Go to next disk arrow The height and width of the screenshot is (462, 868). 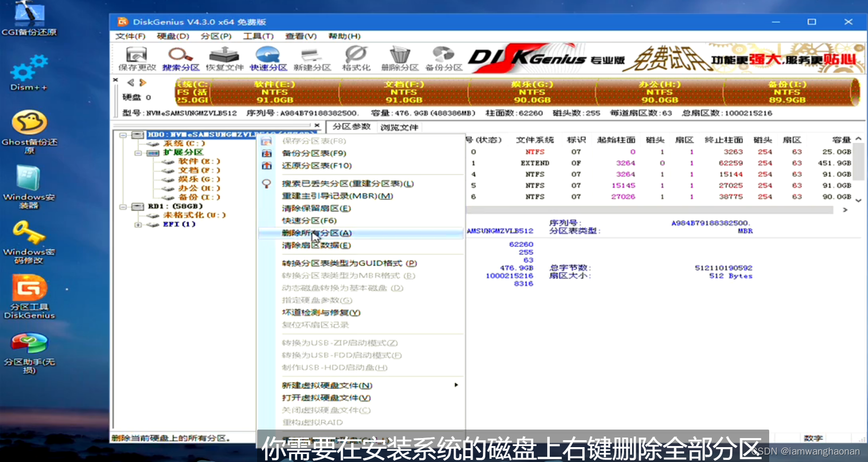[142, 82]
